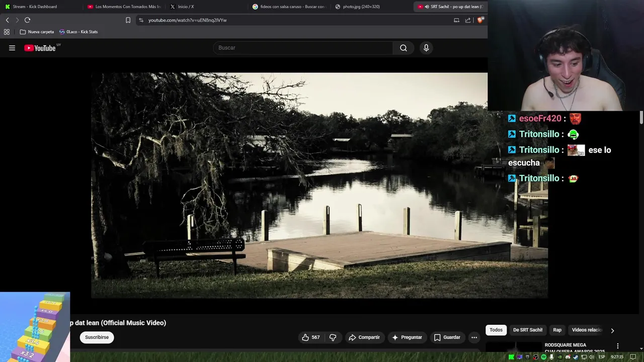Click the esoeFr420 chat username
Image resolution: width=644 pixels, height=362 pixels.
pos(540,119)
